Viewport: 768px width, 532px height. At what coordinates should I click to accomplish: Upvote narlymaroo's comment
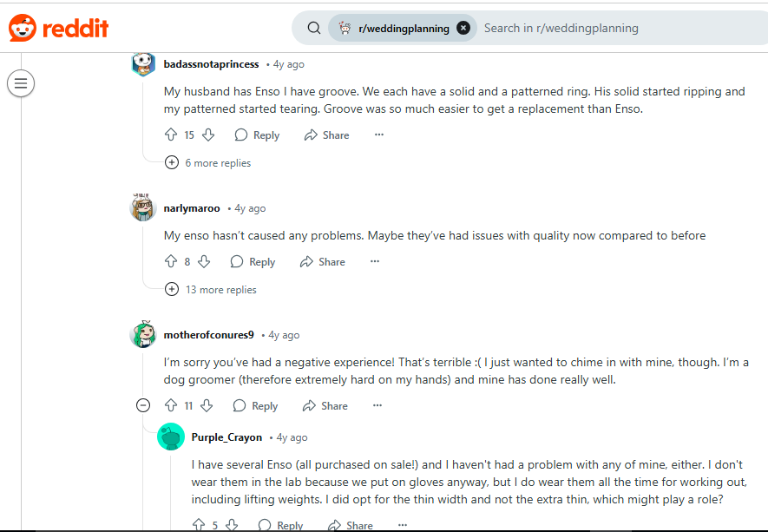(x=171, y=262)
